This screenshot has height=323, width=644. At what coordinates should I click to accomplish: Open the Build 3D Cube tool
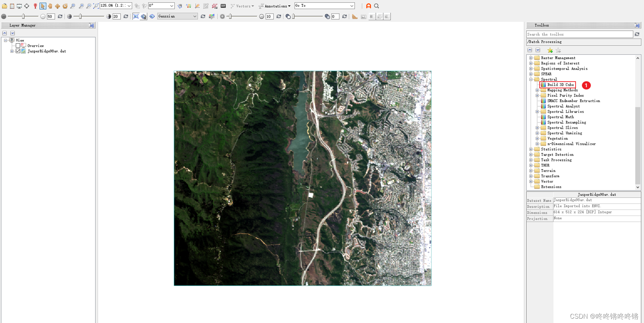click(557, 85)
